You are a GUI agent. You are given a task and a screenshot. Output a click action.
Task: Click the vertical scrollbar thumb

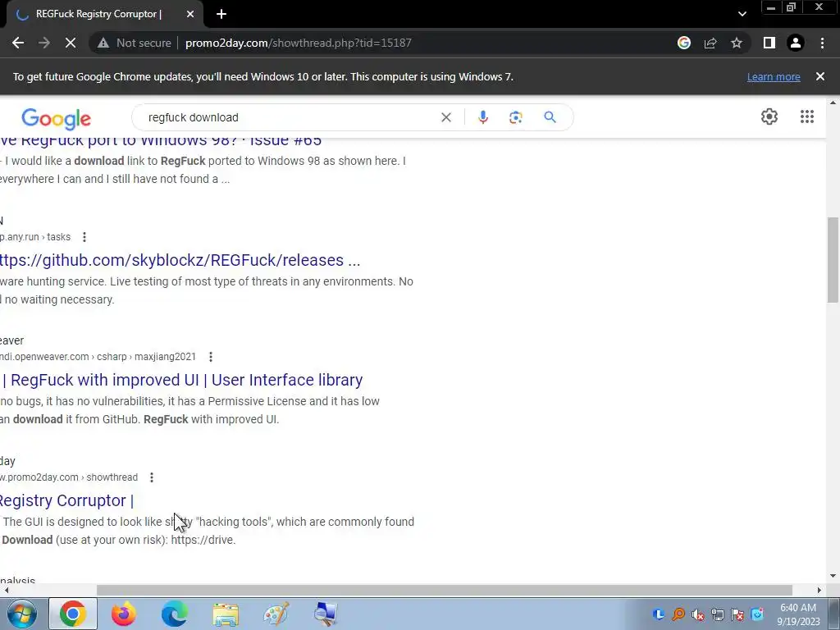(x=833, y=260)
